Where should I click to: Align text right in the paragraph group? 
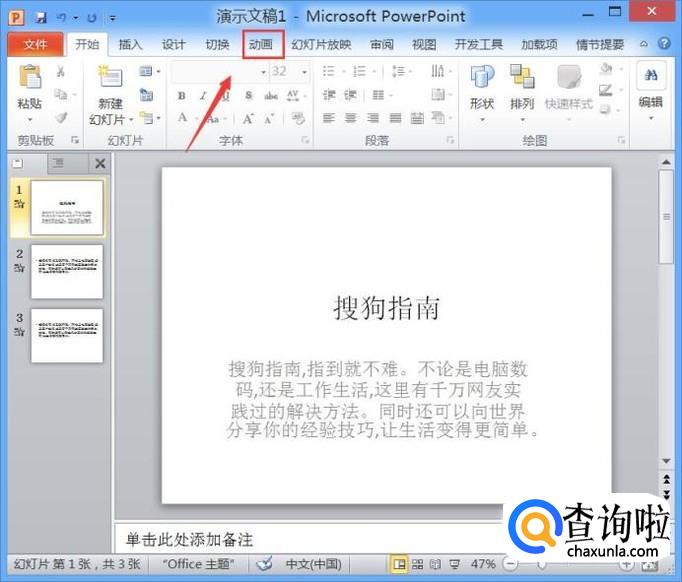coord(373,118)
